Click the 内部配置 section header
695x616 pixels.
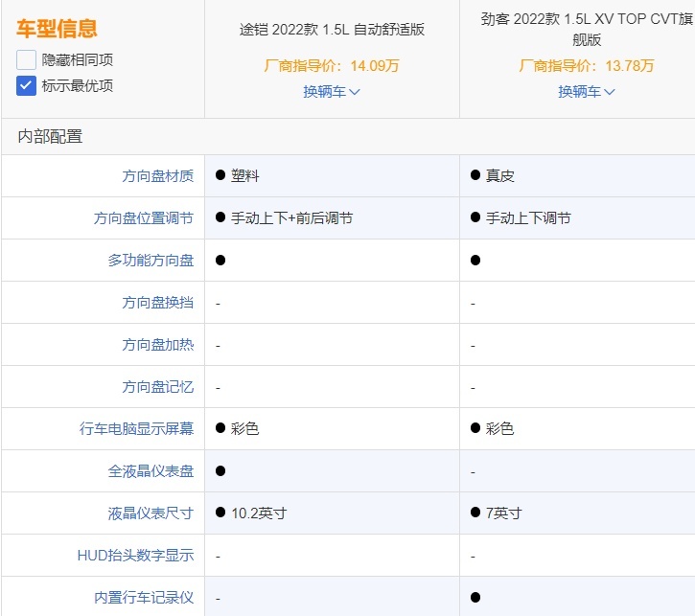pyautogui.click(x=50, y=136)
